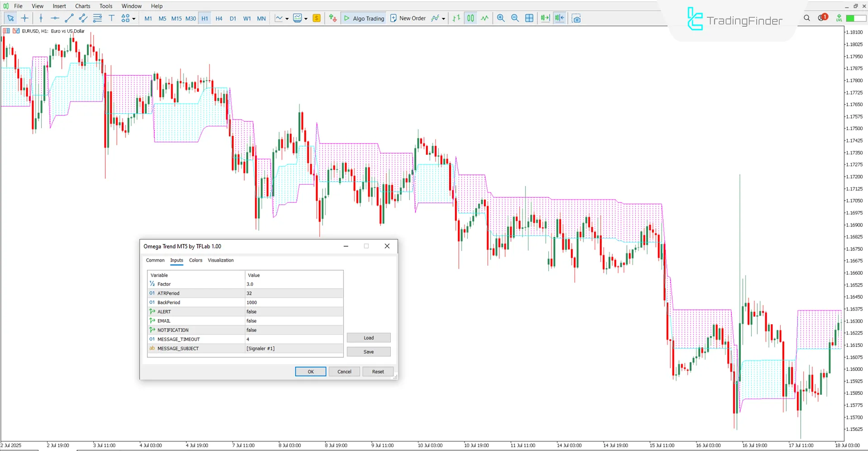Toggle Algo Trading on
The image size is (868, 451).
coord(363,18)
